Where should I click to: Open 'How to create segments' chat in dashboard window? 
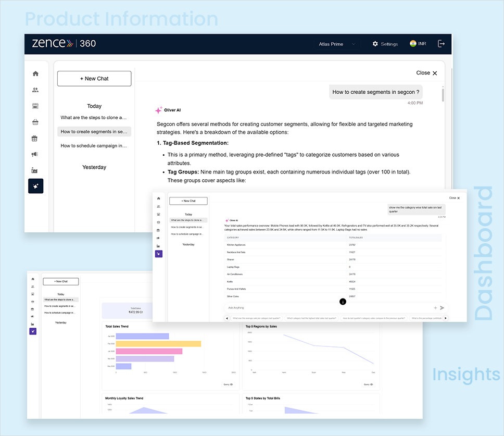pos(59,306)
